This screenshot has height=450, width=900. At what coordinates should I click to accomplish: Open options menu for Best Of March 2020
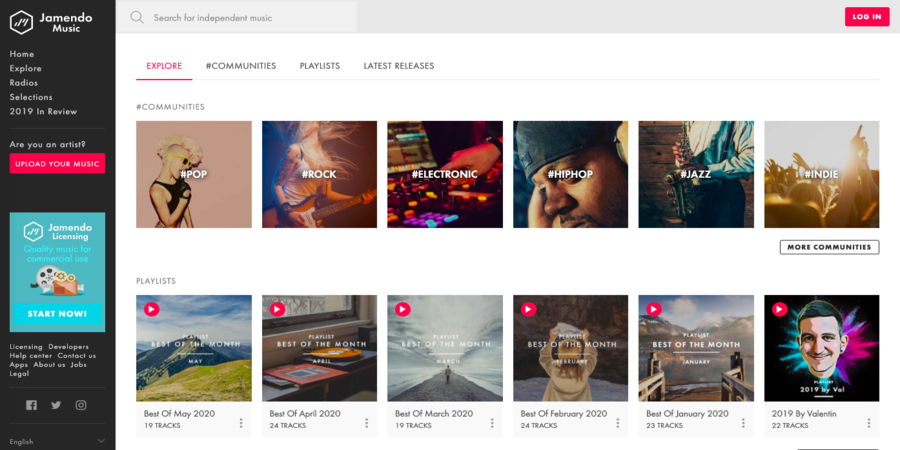492,423
